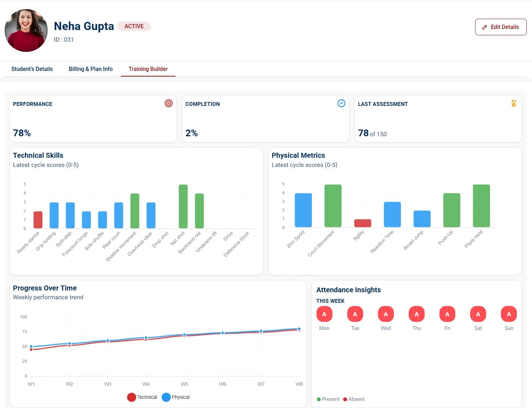Open Neha Gupta's profile photo
Screen dimensions: 532x408
(x=26, y=30)
